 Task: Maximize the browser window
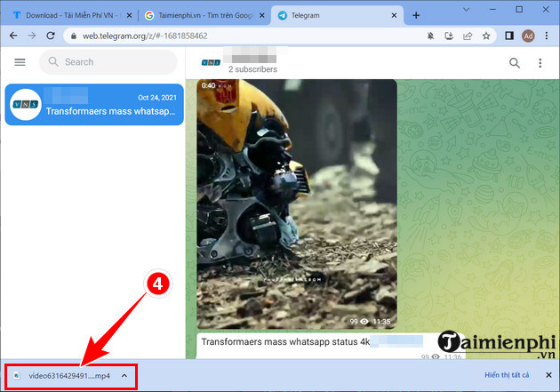(519, 9)
